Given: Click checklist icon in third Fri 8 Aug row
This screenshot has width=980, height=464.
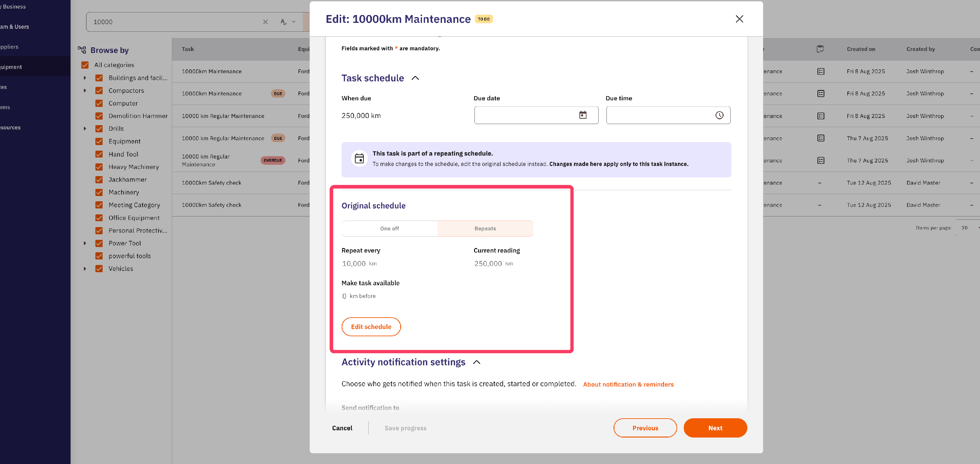Looking at the screenshot, I should point(821,116).
